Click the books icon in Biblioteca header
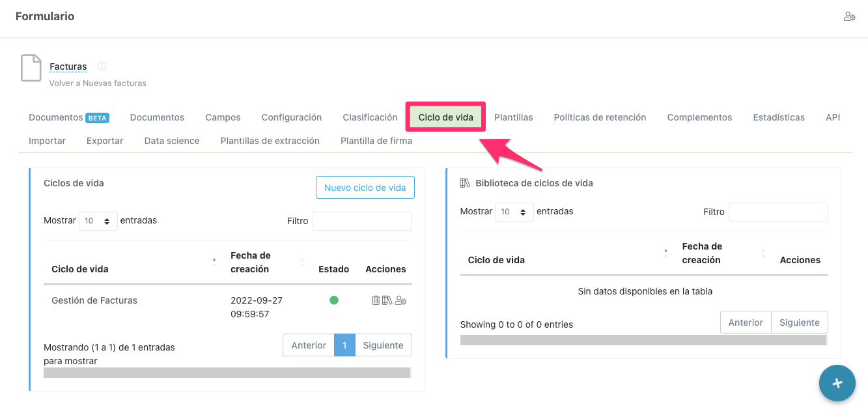 tap(465, 183)
